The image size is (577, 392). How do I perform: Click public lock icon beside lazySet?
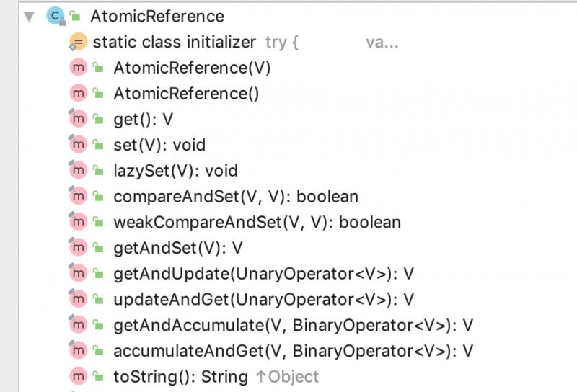(x=98, y=170)
